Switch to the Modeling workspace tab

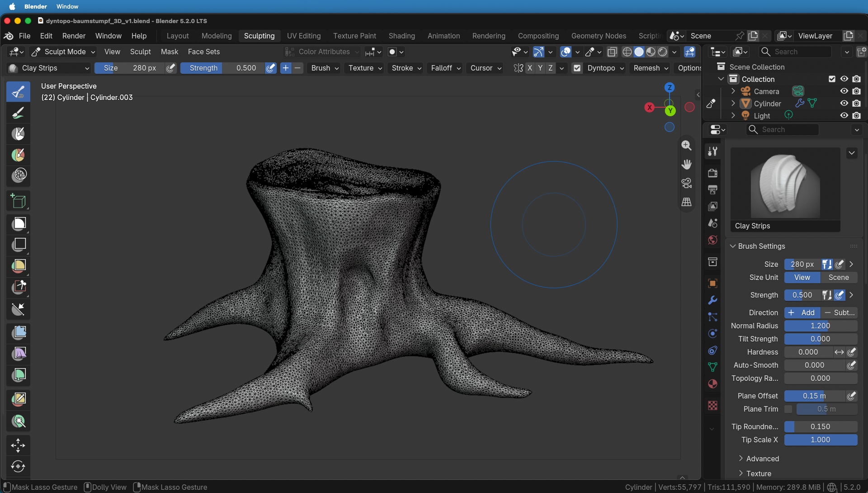[x=217, y=36]
